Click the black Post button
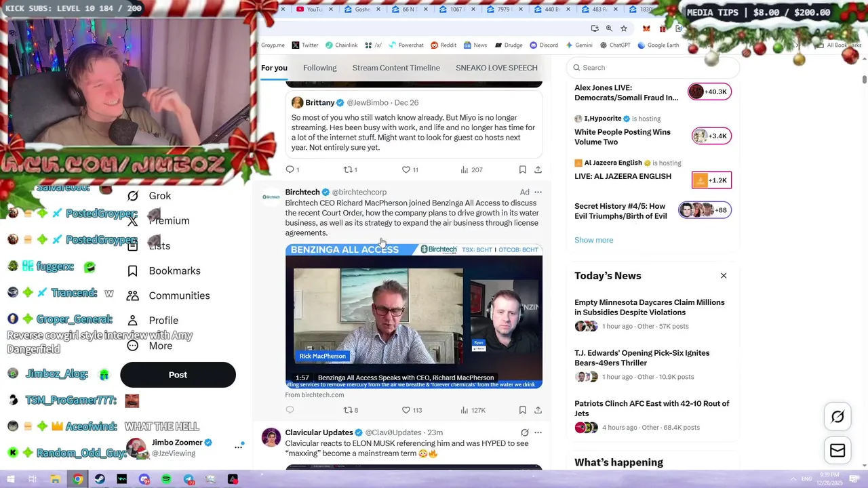 [178, 375]
